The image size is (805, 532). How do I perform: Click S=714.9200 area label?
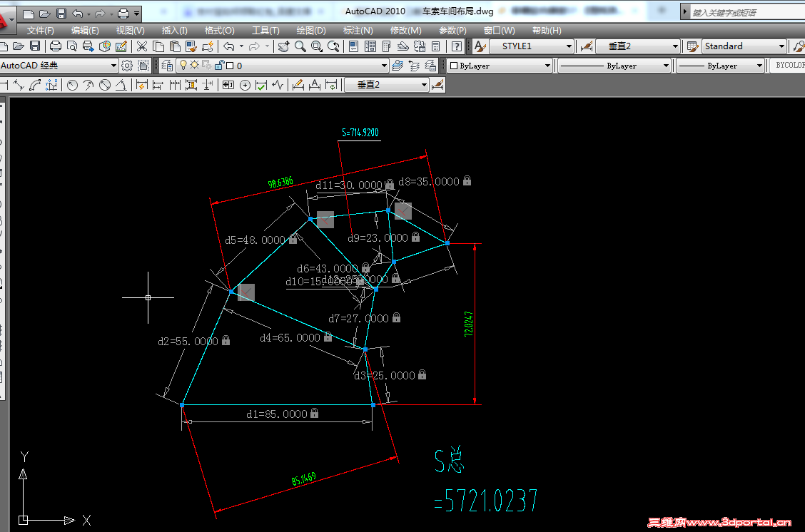coord(360,133)
